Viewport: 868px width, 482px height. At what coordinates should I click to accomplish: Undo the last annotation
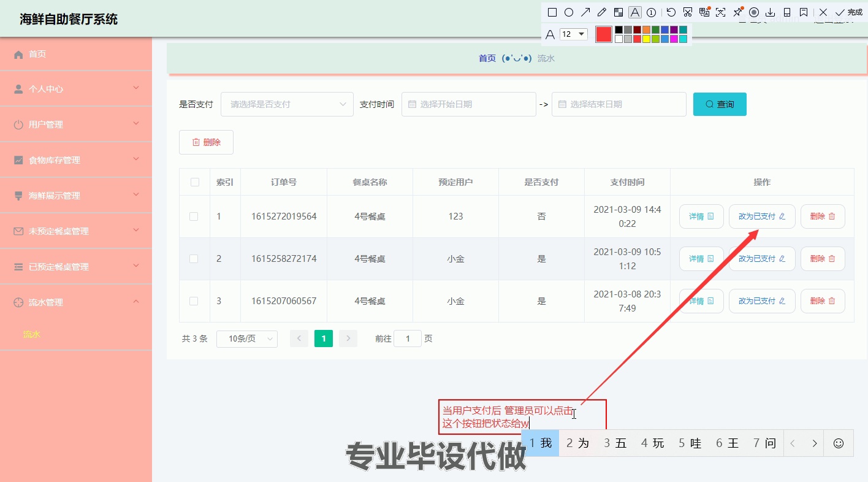(x=671, y=12)
